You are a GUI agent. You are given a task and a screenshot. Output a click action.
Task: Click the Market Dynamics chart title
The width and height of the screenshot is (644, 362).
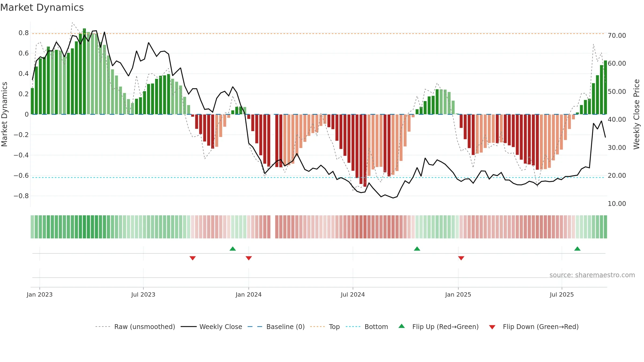click(x=42, y=8)
